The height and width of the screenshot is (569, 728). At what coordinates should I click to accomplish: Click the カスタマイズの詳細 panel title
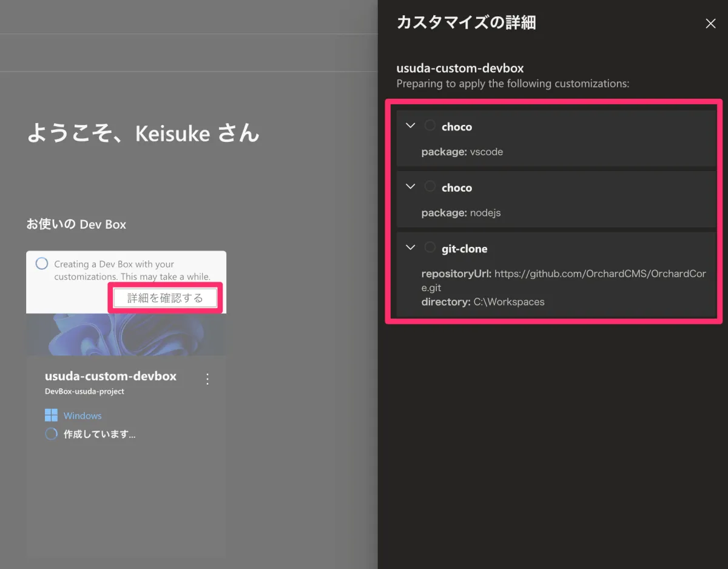coord(466,23)
